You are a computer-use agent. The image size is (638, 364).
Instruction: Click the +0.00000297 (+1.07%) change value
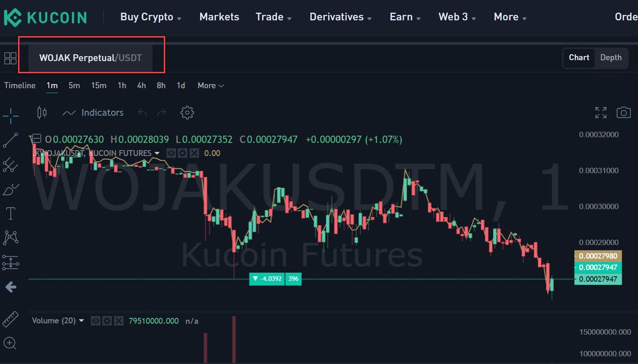click(354, 139)
